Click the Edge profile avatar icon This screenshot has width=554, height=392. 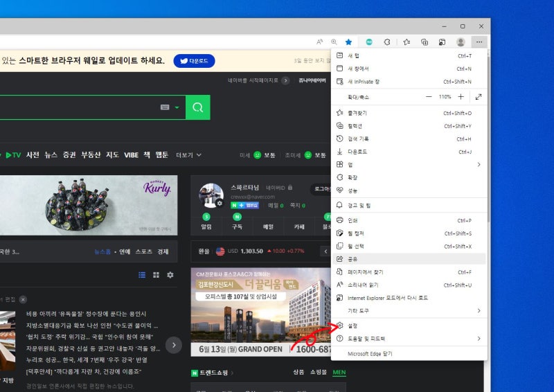(461, 42)
